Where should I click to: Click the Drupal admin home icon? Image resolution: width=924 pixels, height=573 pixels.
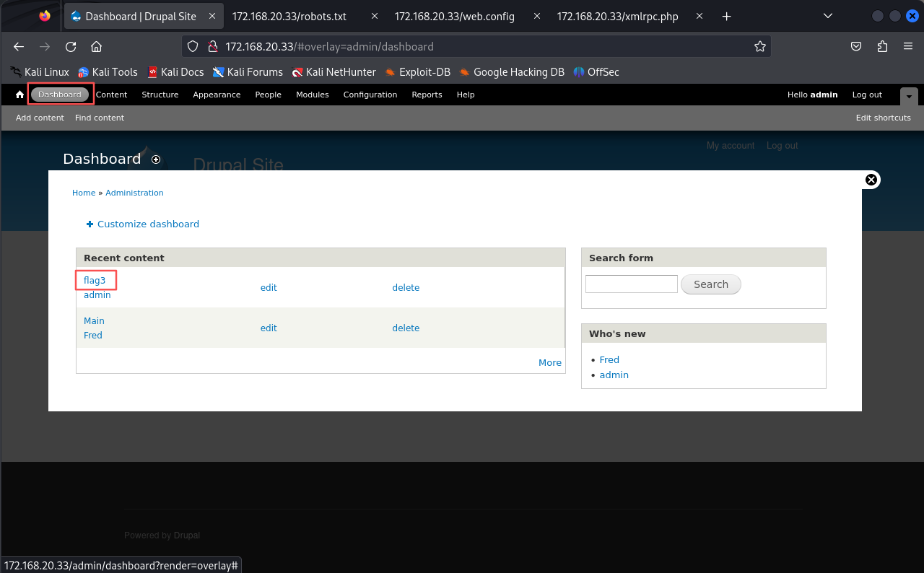tap(19, 95)
